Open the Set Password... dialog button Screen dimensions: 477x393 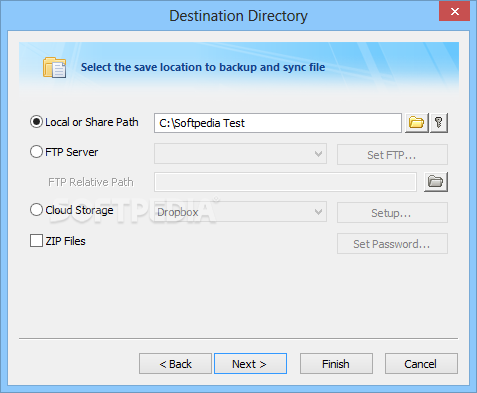(x=392, y=244)
